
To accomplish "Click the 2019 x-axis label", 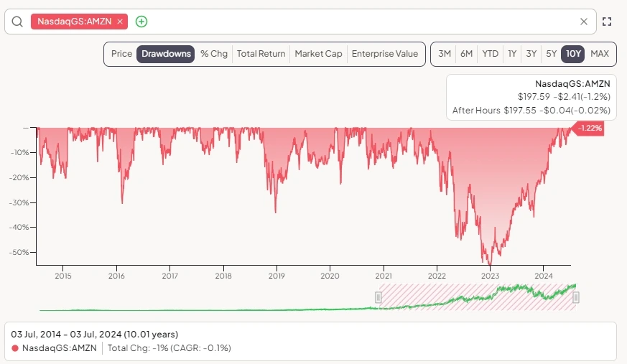I will pyautogui.click(x=277, y=276).
